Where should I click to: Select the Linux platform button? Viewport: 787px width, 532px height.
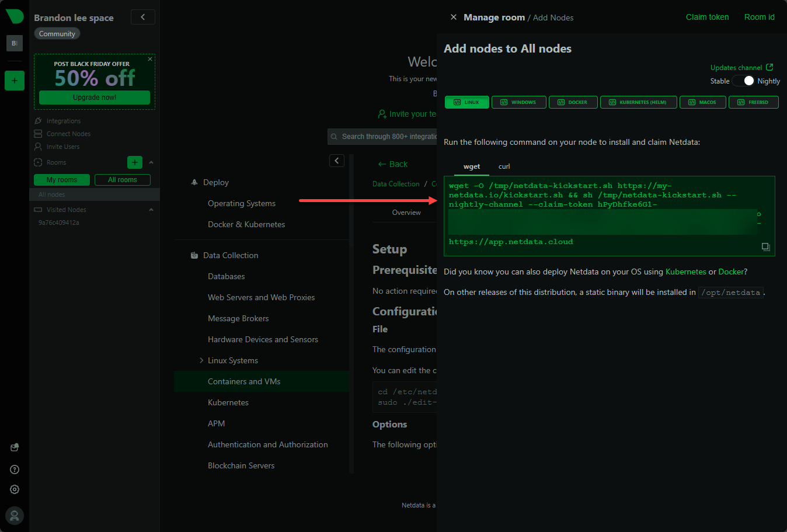click(466, 102)
